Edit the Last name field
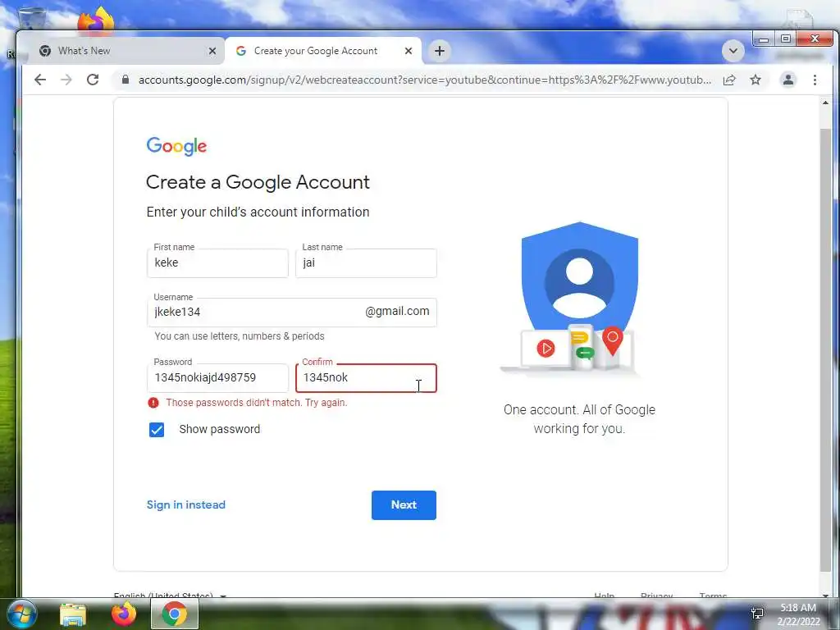This screenshot has width=840, height=630. click(x=366, y=263)
